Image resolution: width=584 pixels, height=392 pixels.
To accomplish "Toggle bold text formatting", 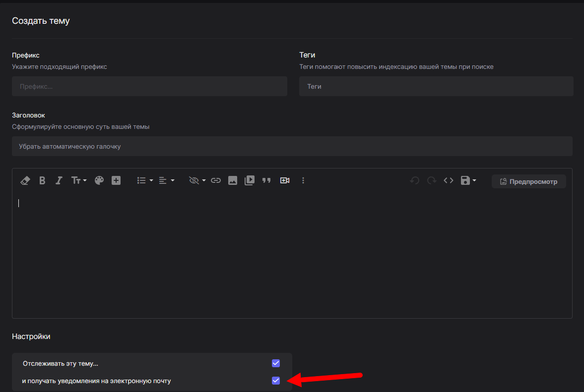I will (x=42, y=181).
